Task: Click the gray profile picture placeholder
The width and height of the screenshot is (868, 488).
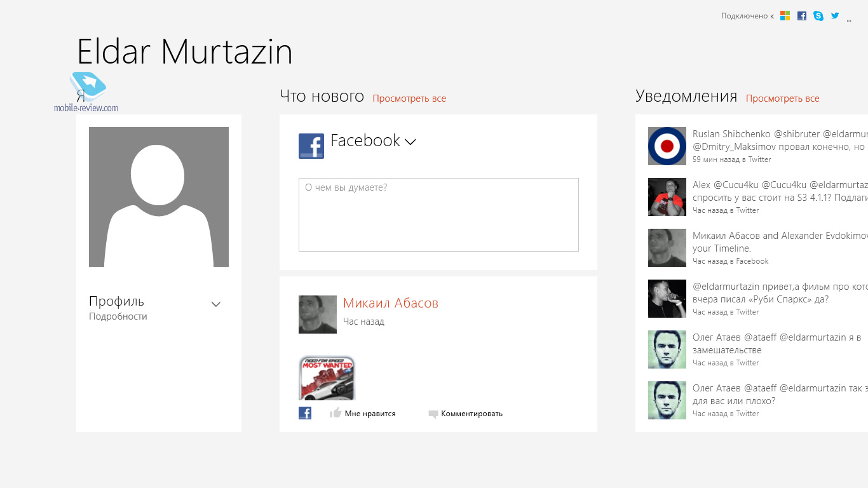Action: (159, 197)
